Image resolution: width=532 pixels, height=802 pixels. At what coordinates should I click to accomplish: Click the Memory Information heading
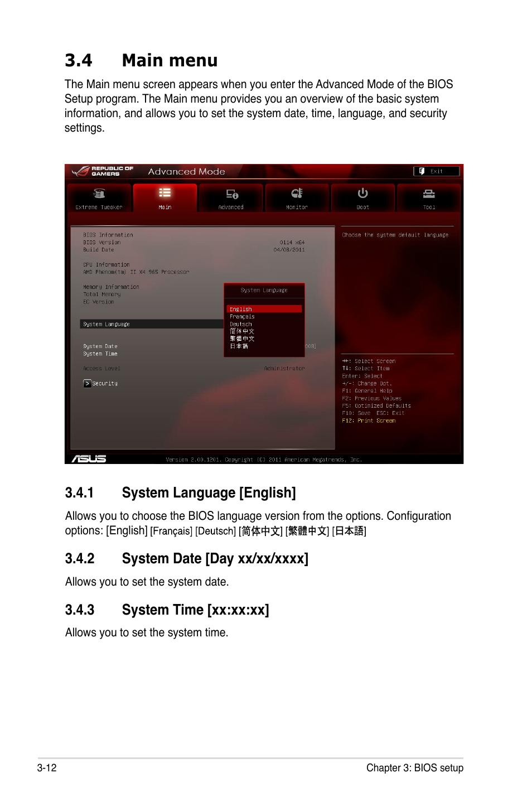(112, 287)
